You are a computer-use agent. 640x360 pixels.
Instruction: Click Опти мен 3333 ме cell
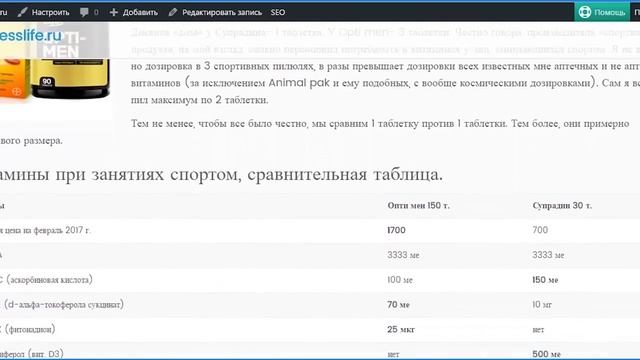[x=403, y=255]
